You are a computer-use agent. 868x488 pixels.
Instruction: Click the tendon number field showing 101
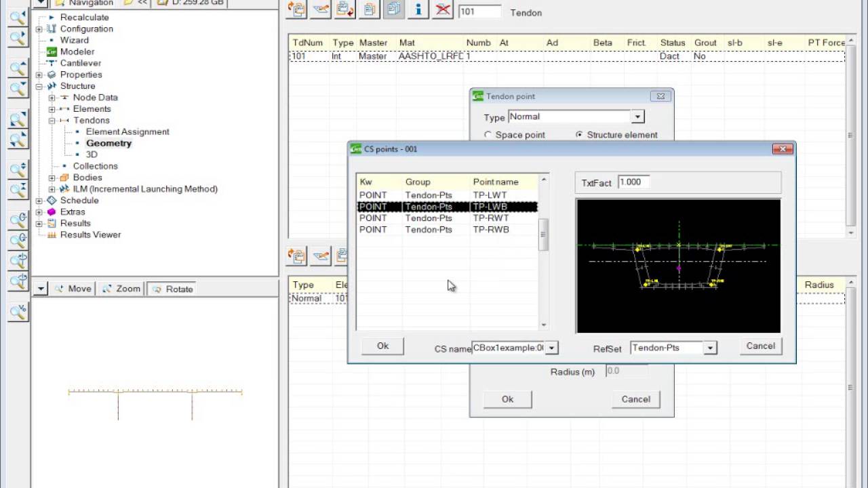tap(479, 12)
